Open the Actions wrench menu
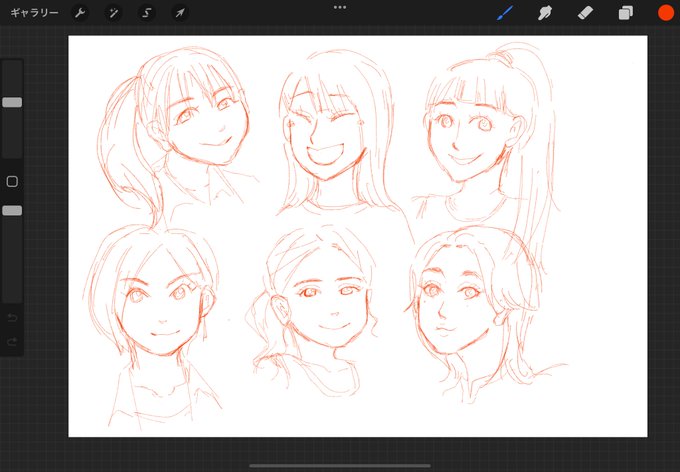This screenshot has width=680, height=472. click(x=80, y=13)
